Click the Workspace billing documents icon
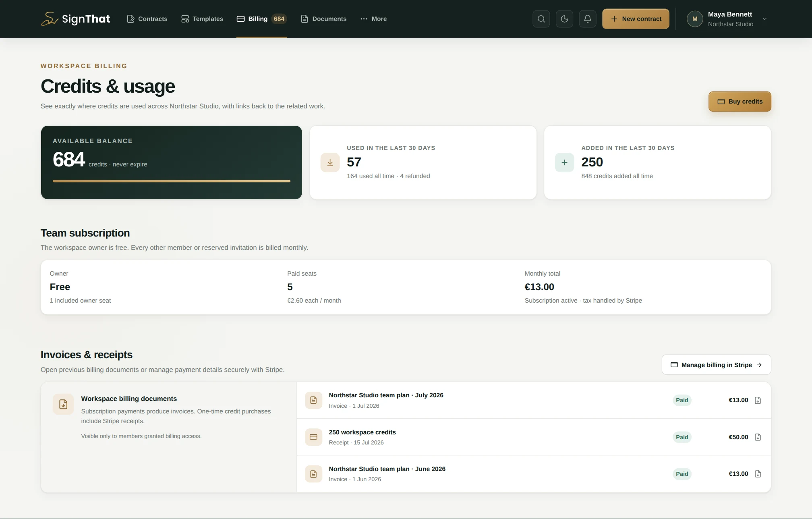812x519 pixels. (63, 404)
